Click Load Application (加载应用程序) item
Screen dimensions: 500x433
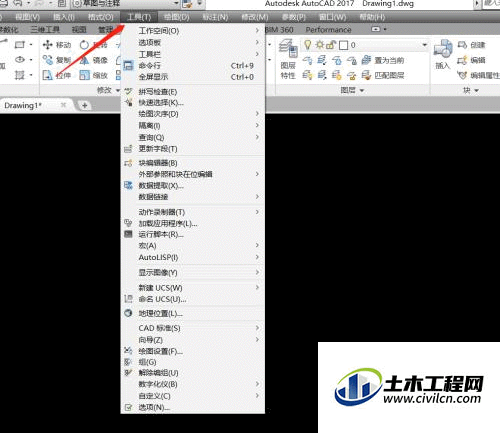[x=193, y=223]
